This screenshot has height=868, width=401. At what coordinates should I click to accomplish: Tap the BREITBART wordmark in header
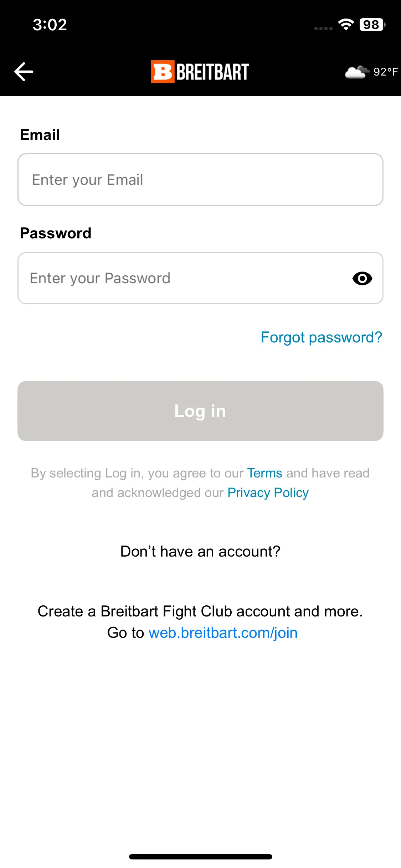tap(213, 72)
